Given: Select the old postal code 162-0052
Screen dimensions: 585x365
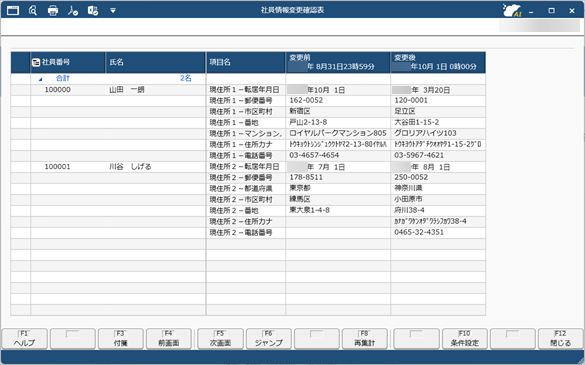Looking at the screenshot, I should click(x=306, y=100).
